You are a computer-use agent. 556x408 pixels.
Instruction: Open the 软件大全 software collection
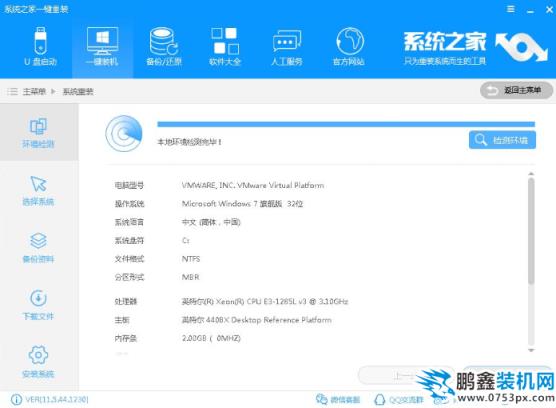(225, 47)
